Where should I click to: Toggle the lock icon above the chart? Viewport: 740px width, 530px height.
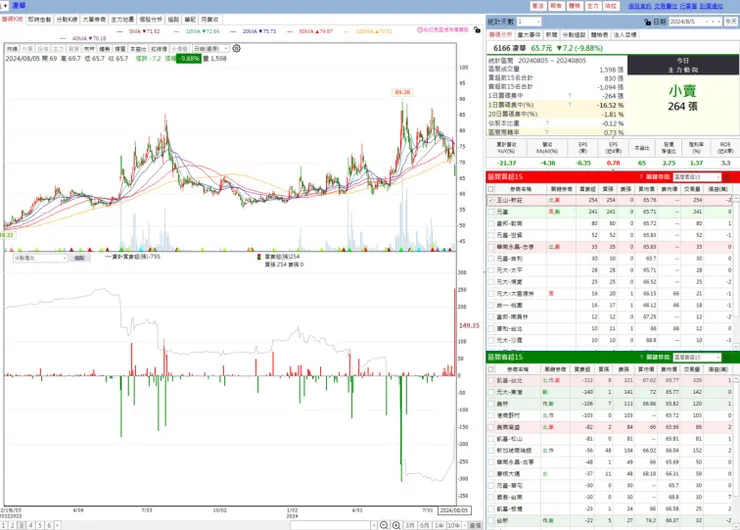click(477, 30)
